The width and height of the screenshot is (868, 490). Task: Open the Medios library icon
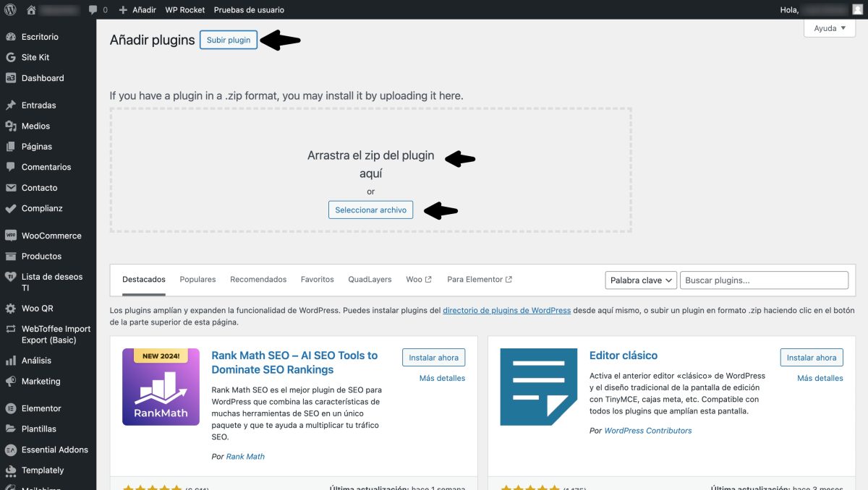12,125
